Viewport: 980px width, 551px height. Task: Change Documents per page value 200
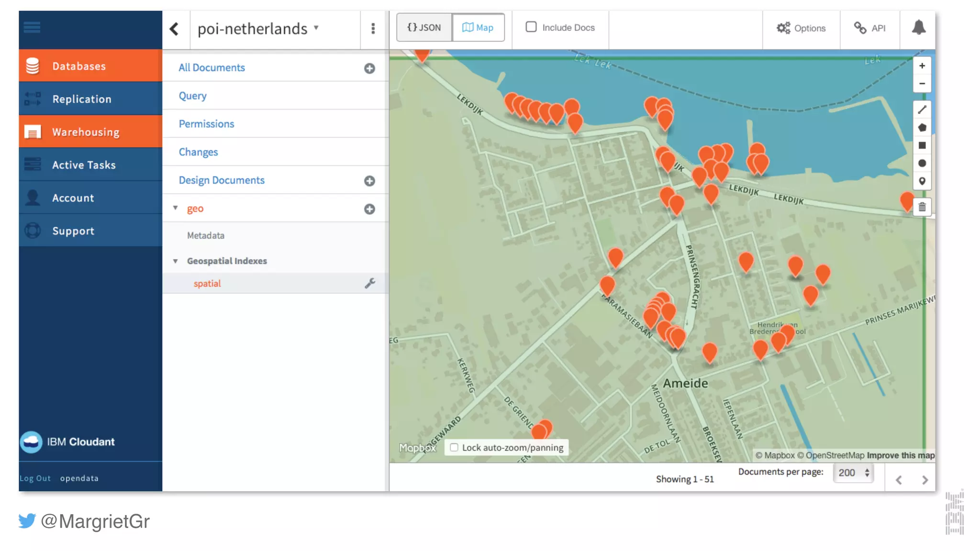853,473
